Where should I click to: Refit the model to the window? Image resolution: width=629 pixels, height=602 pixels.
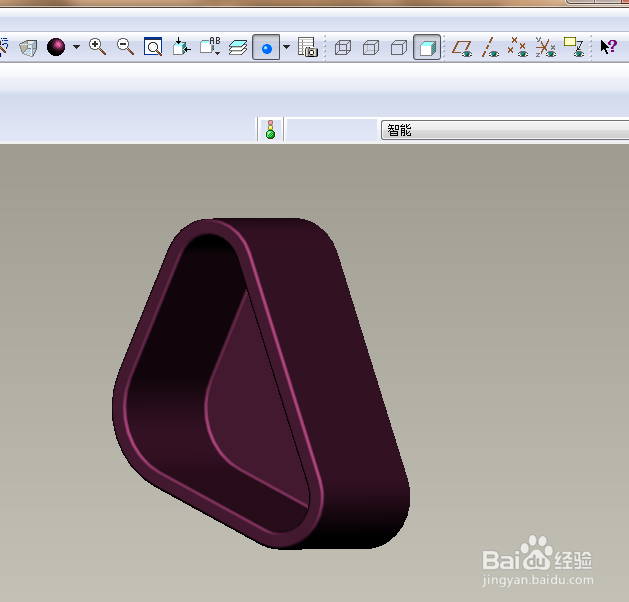click(x=153, y=47)
